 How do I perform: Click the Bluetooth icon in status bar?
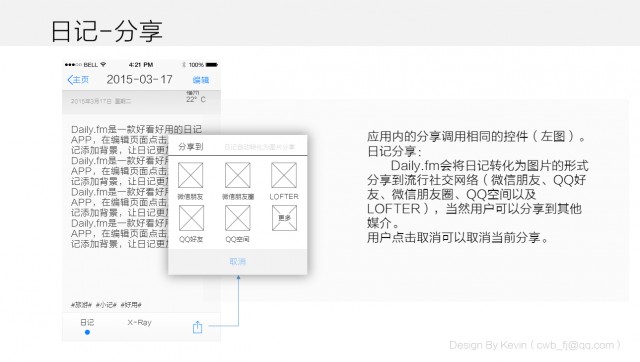click(x=184, y=64)
